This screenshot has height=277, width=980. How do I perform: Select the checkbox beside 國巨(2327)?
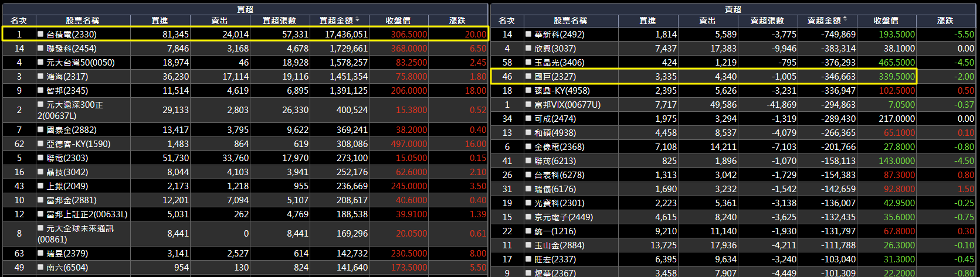point(528,77)
